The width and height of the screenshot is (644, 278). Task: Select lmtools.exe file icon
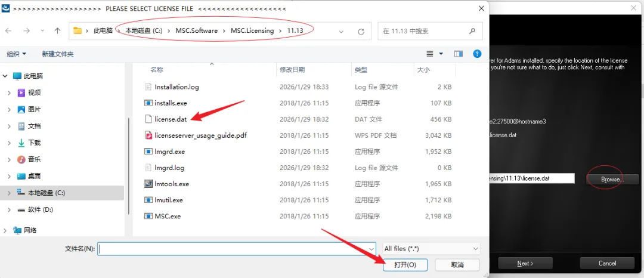click(x=148, y=184)
